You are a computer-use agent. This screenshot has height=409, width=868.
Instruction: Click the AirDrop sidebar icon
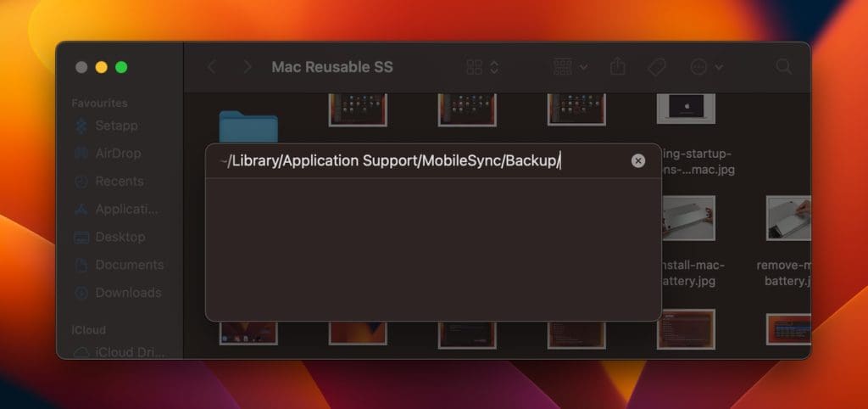pyautogui.click(x=81, y=154)
